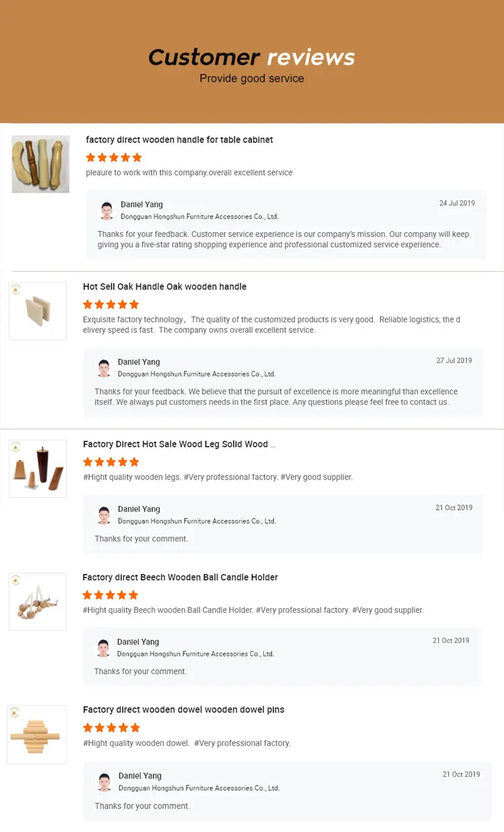Open the wood leg product thumbnail
This screenshot has height=832, width=504.
[38, 469]
